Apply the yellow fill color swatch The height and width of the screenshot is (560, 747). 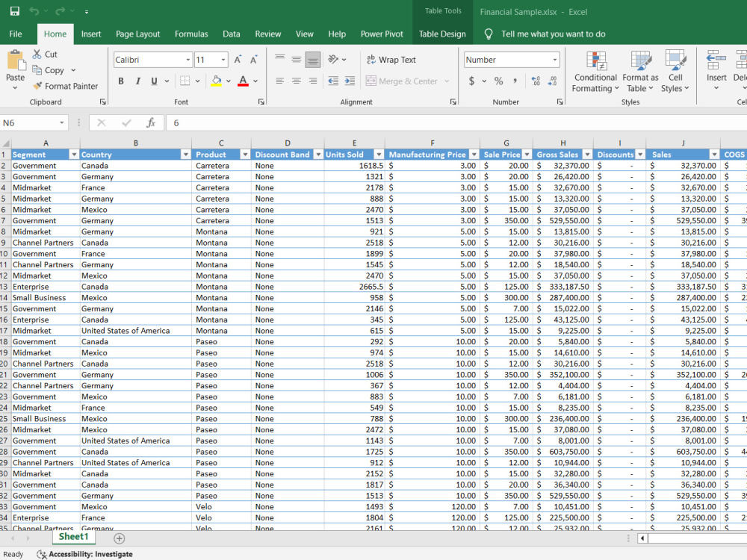[217, 81]
